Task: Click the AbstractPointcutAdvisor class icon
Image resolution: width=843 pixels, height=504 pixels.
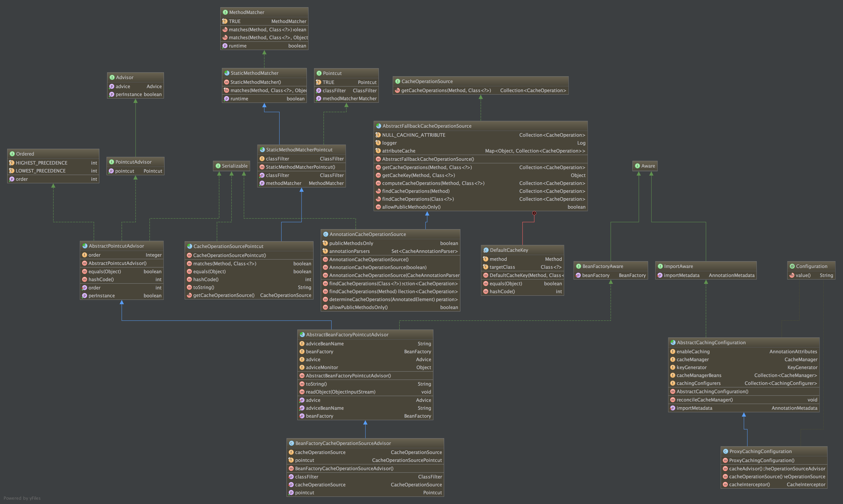Action: coord(85,246)
